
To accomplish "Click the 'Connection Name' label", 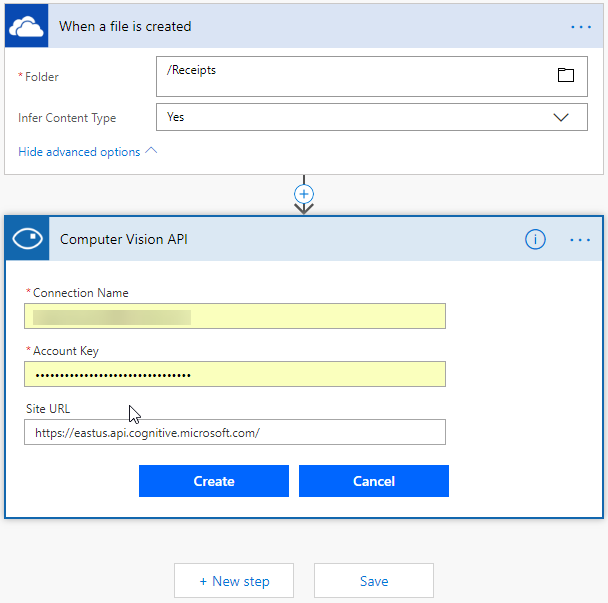I will coord(81,293).
